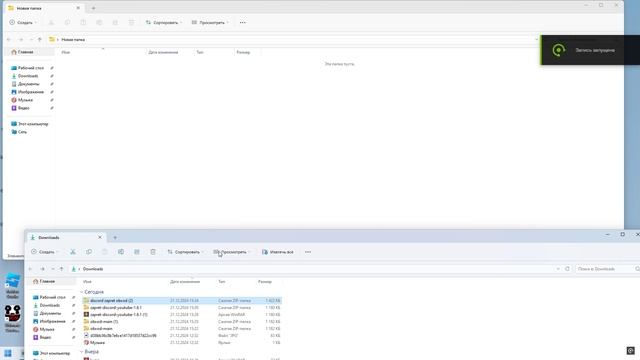Refresh the Downloads folder view
Viewport: 640px width, 360px height.
tap(567, 269)
